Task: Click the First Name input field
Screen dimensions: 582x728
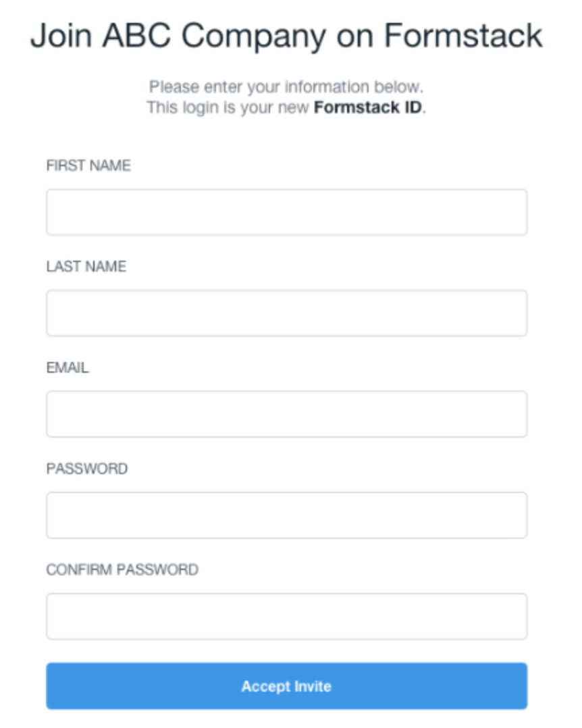Action: click(x=286, y=212)
